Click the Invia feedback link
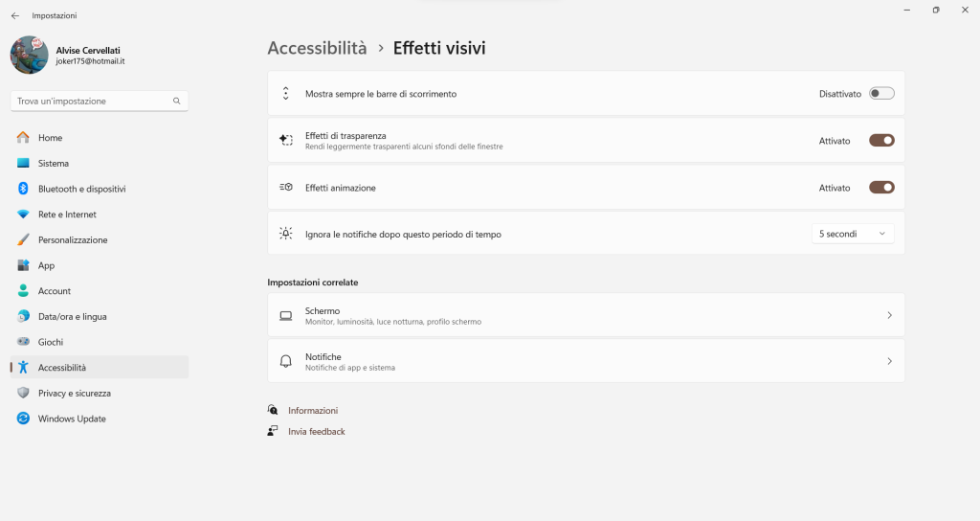The image size is (980, 521). point(316,431)
